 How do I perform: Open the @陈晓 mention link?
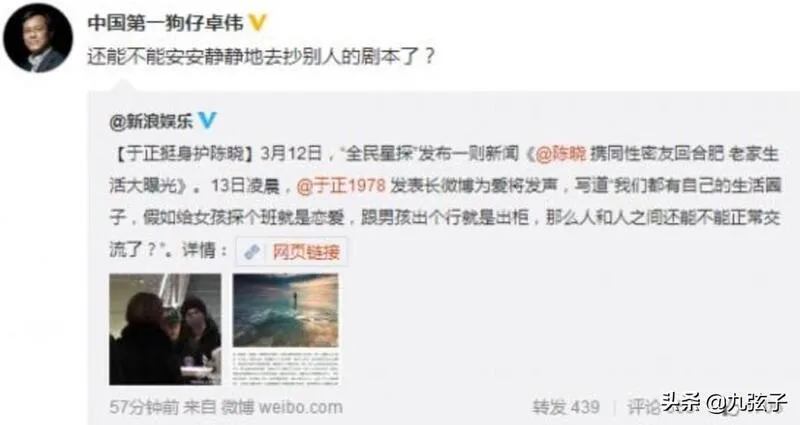561,154
